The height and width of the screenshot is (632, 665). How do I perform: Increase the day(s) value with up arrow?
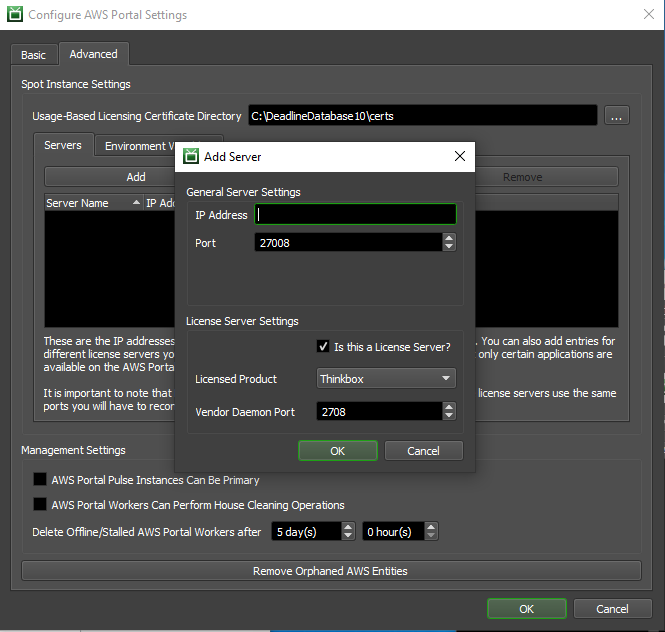(x=348, y=527)
